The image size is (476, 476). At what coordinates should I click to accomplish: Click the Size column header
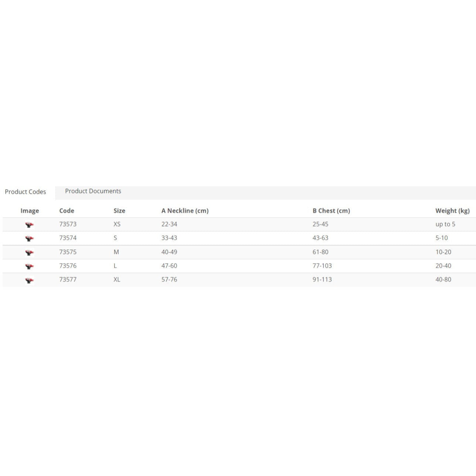pyautogui.click(x=119, y=211)
